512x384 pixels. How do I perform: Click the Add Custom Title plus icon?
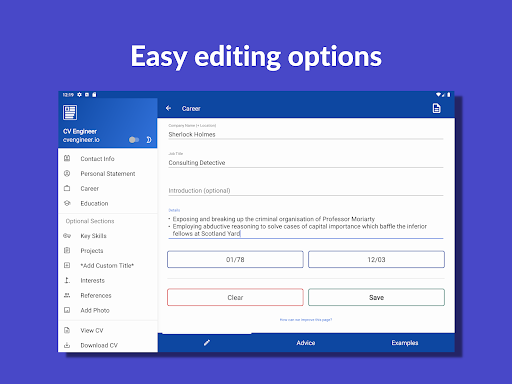[x=67, y=265]
